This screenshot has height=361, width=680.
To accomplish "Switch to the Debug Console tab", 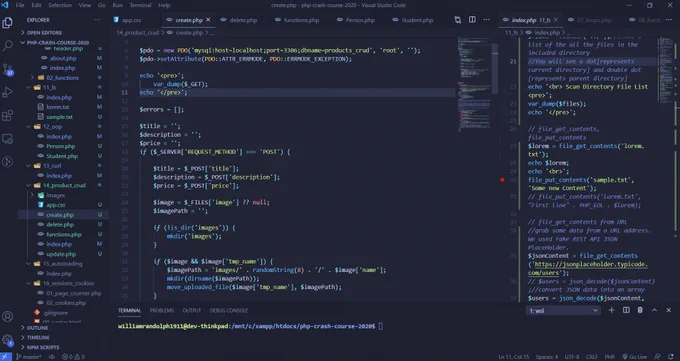I will (x=229, y=310).
